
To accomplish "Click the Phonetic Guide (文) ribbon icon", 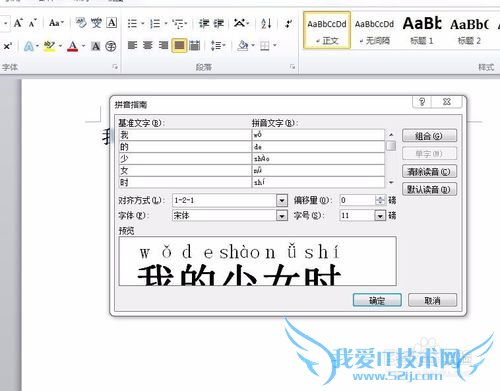I will point(96,23).
